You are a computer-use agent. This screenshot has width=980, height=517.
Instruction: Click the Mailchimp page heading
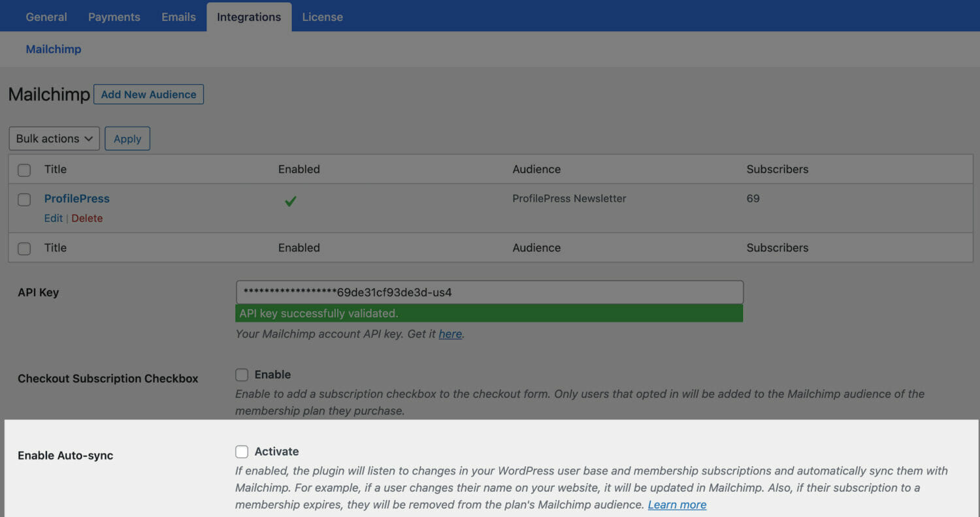point(49,95)
